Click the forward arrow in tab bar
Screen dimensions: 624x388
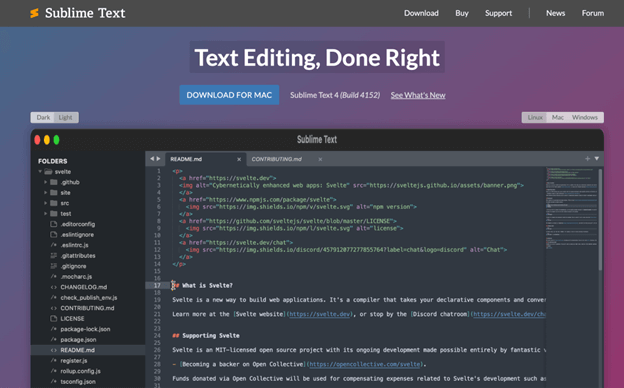click(x=158, y=159)
